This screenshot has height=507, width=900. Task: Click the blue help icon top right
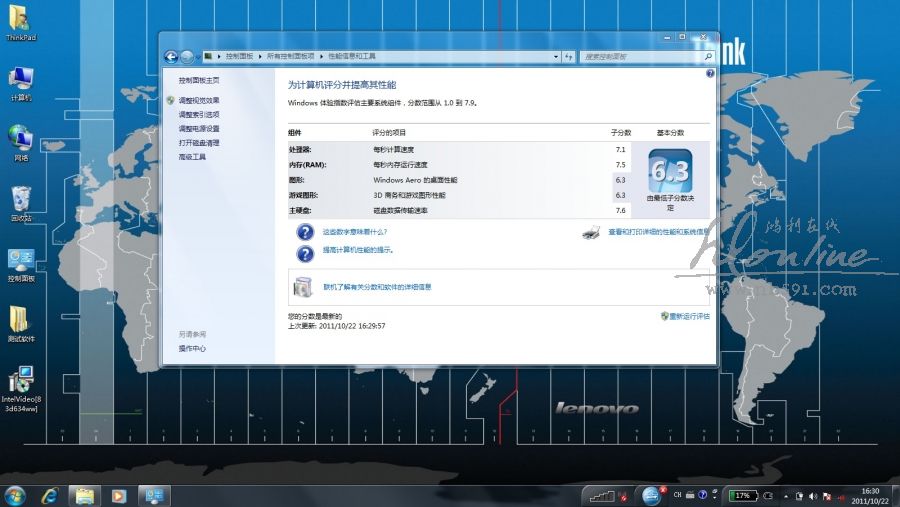(710, 74)
